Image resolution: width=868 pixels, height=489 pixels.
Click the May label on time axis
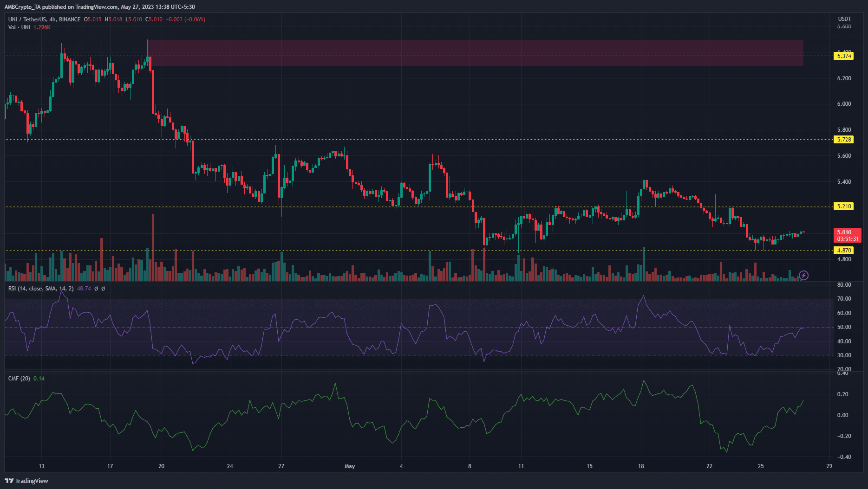[x=350, y=466]
